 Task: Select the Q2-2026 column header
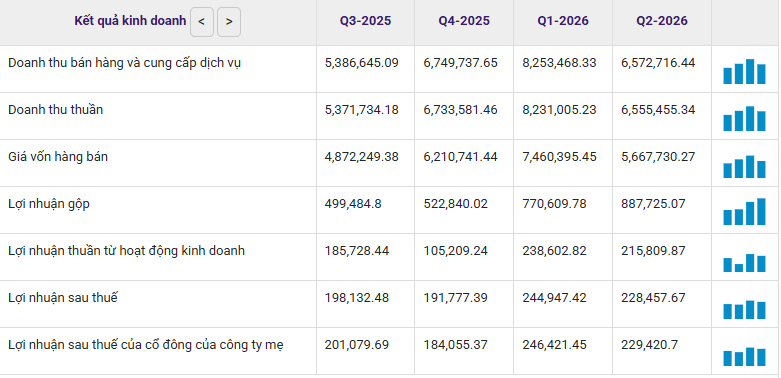point(662,21)
